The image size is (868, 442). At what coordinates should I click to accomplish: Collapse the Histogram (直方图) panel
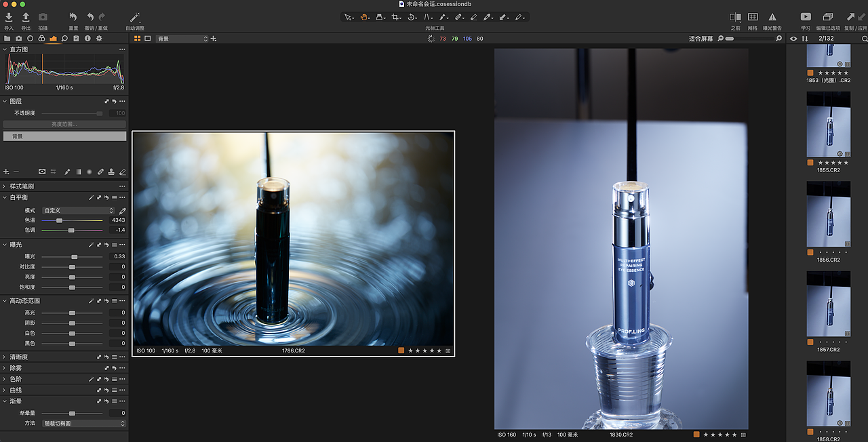tap(5, 49)
